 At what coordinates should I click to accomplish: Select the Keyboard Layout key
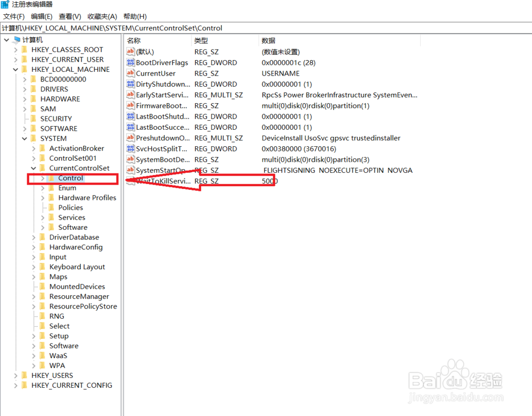click(77, 267)
